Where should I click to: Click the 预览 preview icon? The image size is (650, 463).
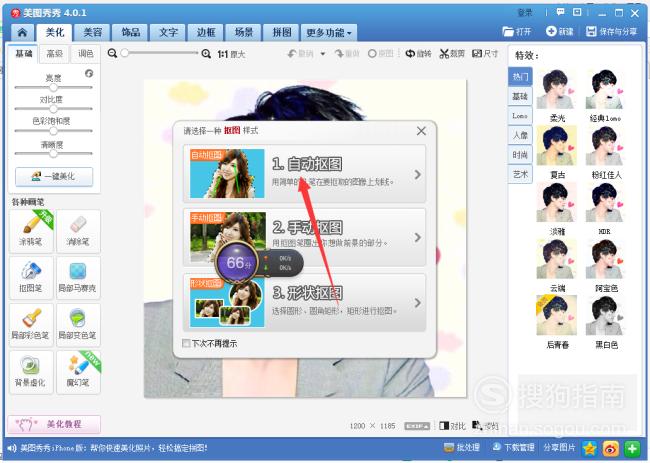pos(485,426)
